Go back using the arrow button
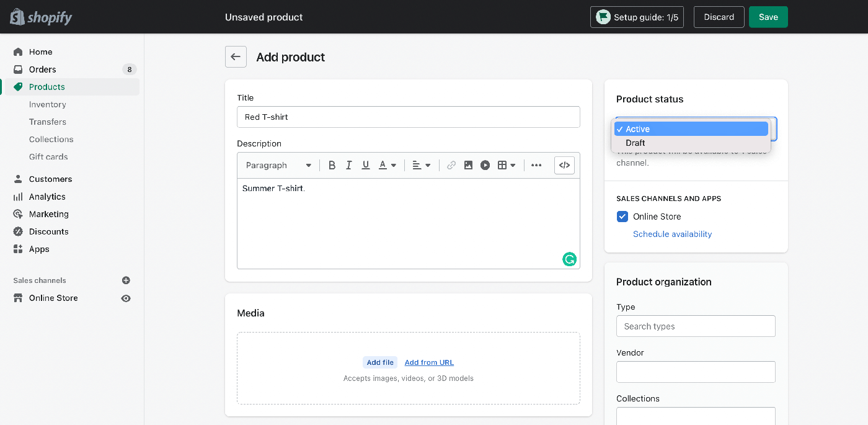 (236, 57)
